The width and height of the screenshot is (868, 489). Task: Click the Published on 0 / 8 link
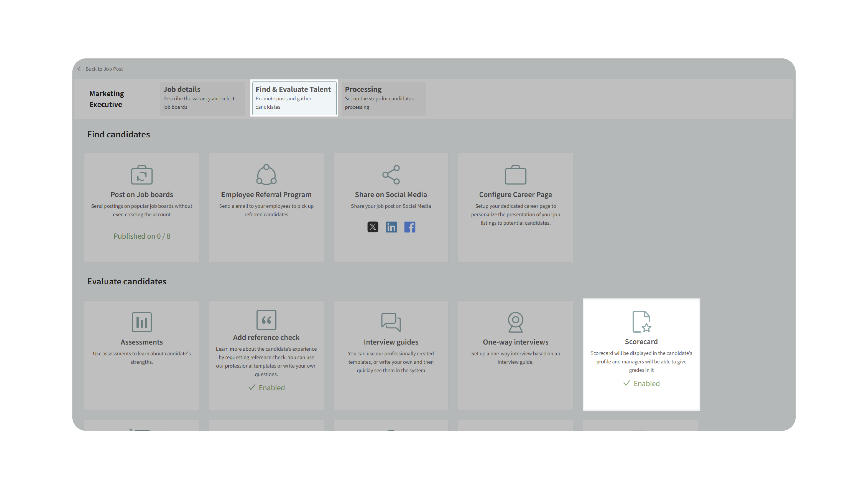click(141, 236)
